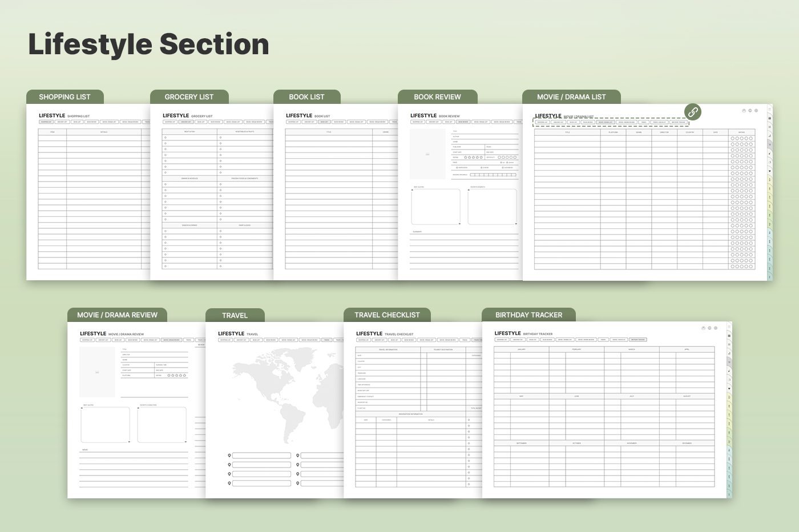Click Grocery List nav button on Shopping List page
This screenshot has width=799, height=532.
(62, 122)
